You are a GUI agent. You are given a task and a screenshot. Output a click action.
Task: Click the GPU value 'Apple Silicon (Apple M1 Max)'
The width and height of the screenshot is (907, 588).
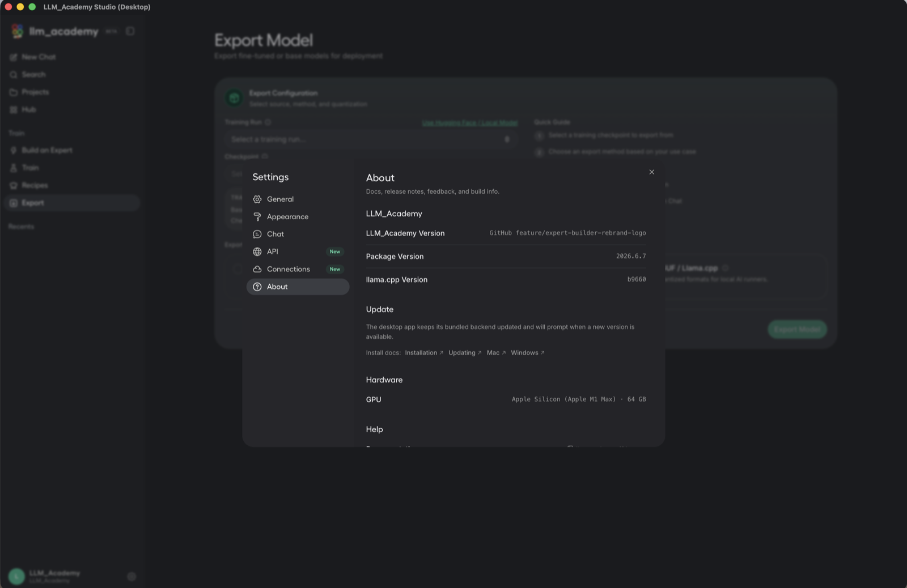[x=563, y=399]
